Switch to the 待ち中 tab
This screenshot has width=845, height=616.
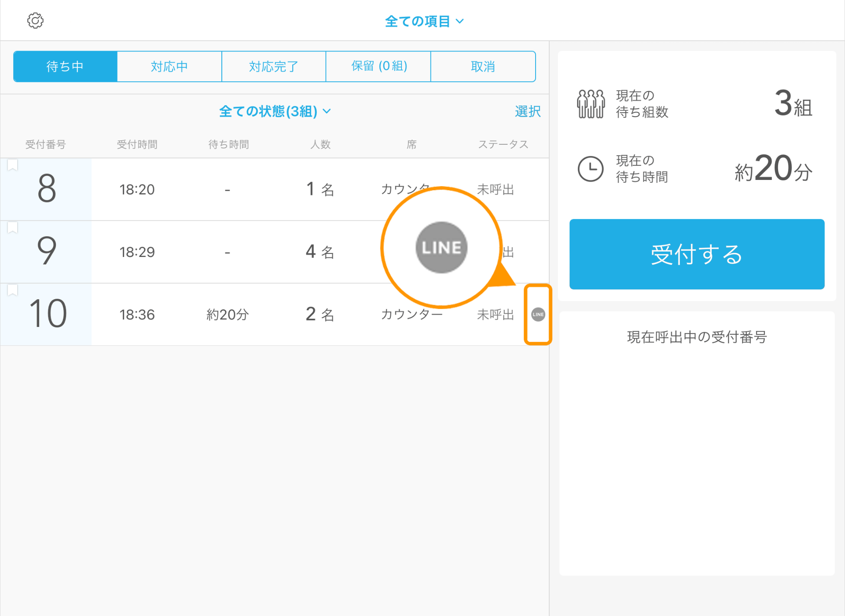[65, 66]
